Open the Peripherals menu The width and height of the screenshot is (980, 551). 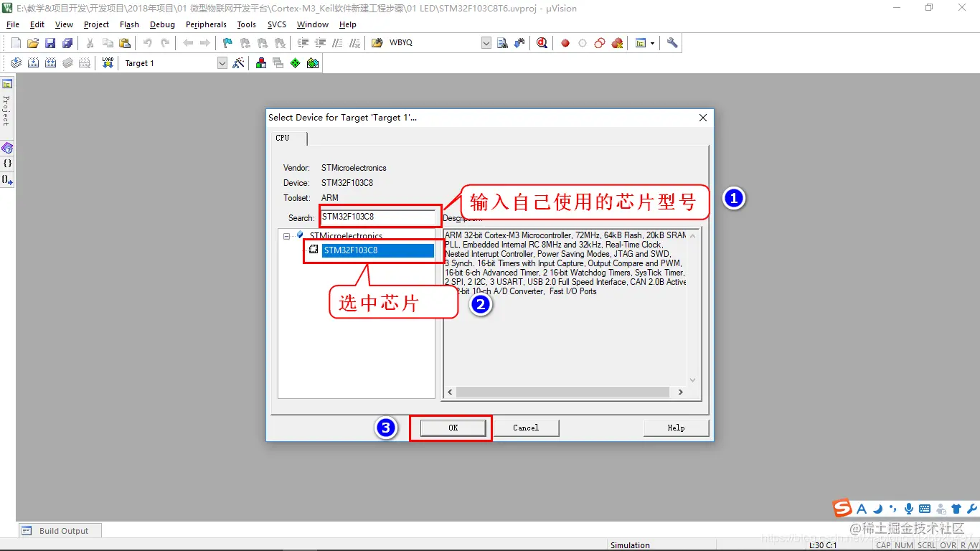[206, 24]
